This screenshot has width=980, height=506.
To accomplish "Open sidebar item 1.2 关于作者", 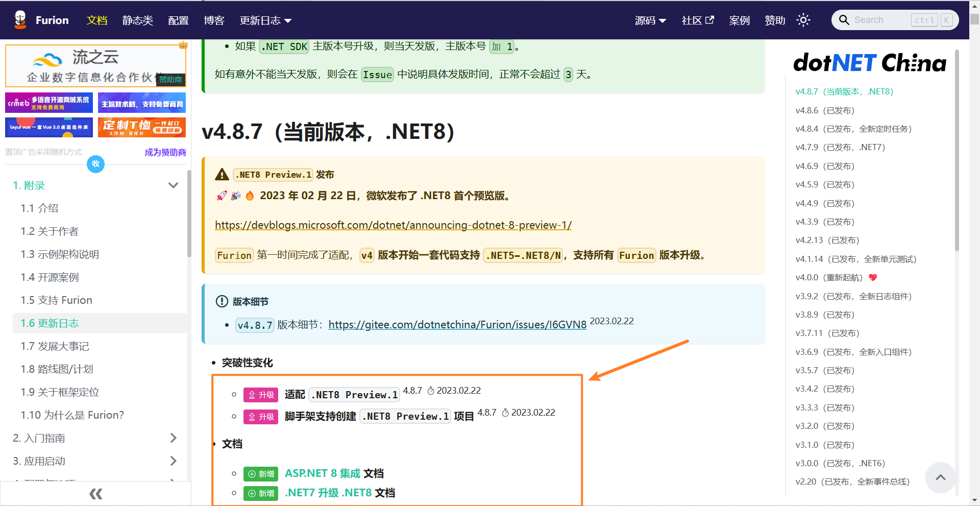I will 50,231.
